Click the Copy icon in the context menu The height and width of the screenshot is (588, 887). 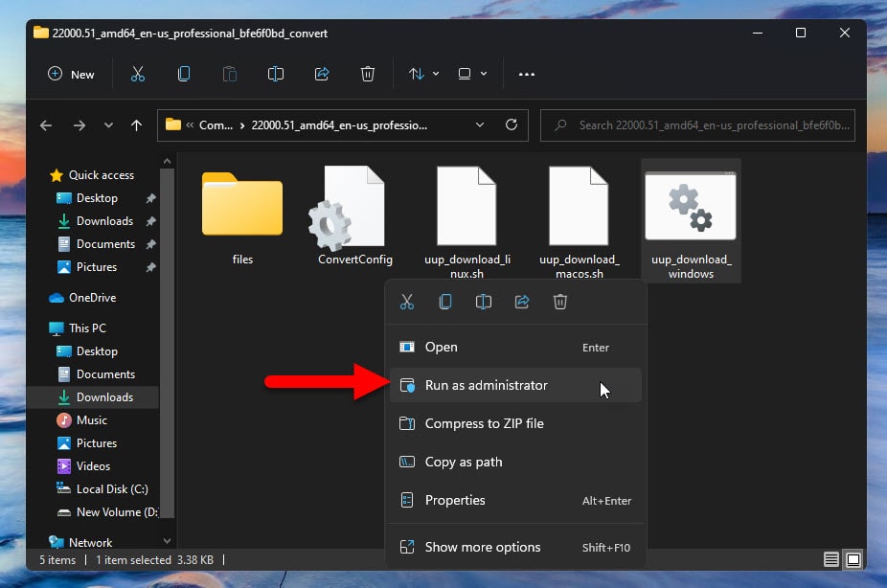coord(445,302)
